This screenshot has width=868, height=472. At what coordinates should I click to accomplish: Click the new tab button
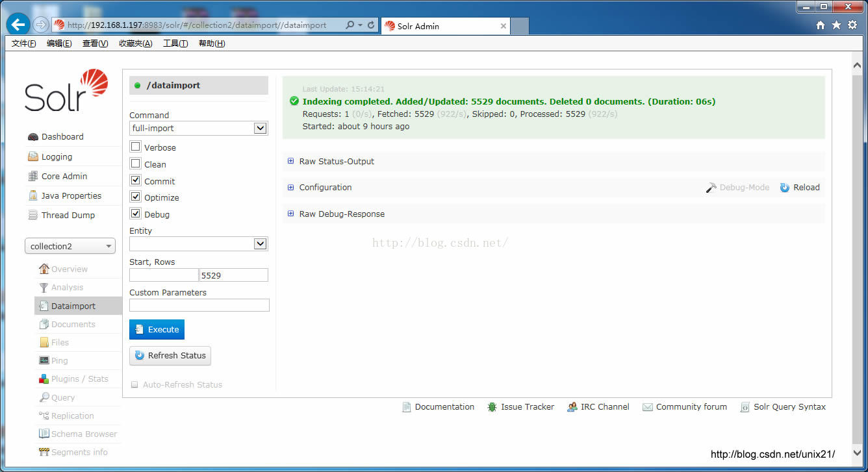520,26
